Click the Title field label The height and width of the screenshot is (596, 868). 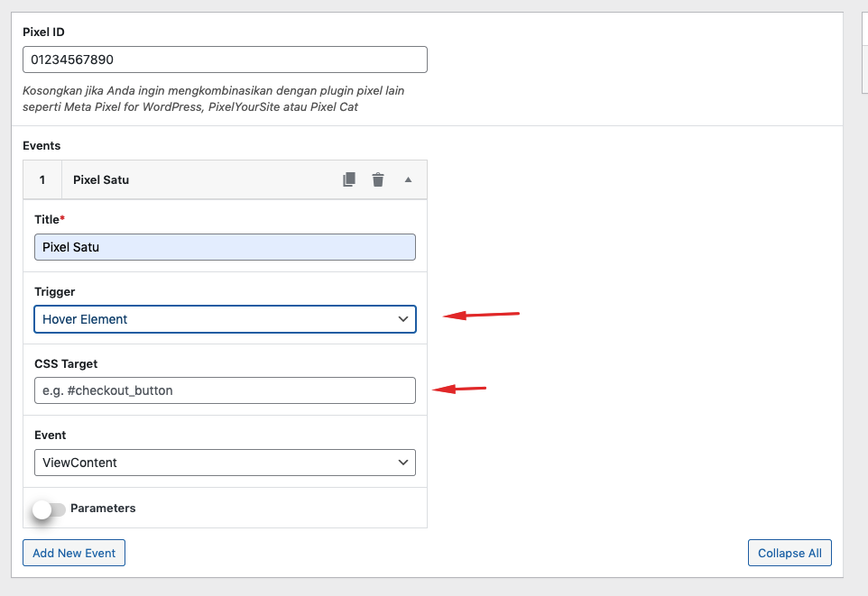[x=50, y=220]
